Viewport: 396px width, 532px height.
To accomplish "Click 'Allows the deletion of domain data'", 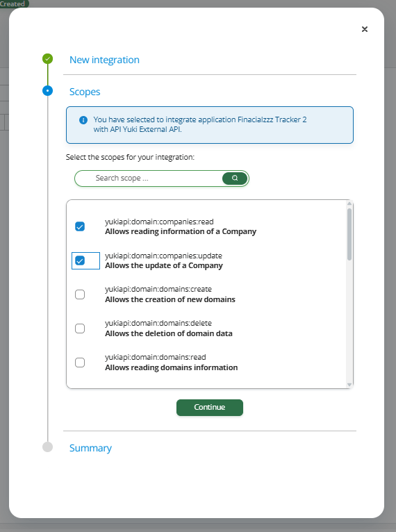I will 169,333.
